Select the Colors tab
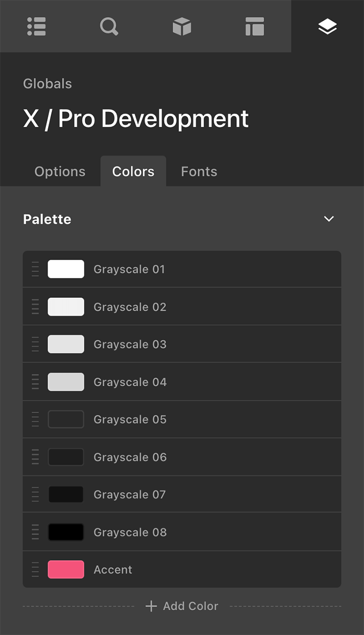 coord(133,171)
